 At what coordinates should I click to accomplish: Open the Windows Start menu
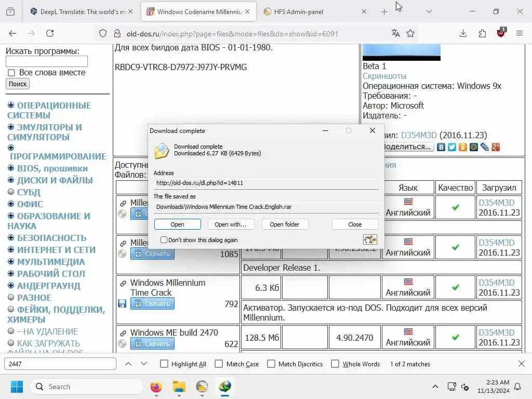17,387
